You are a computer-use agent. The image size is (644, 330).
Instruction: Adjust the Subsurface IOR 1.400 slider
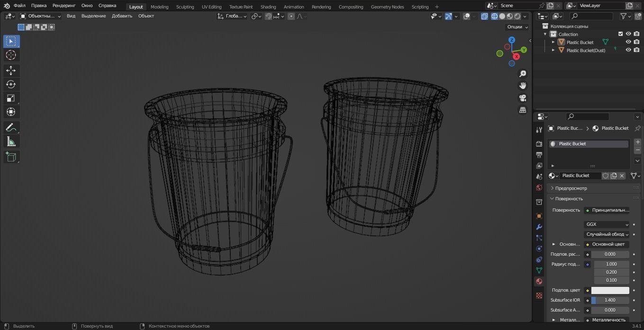610,300
